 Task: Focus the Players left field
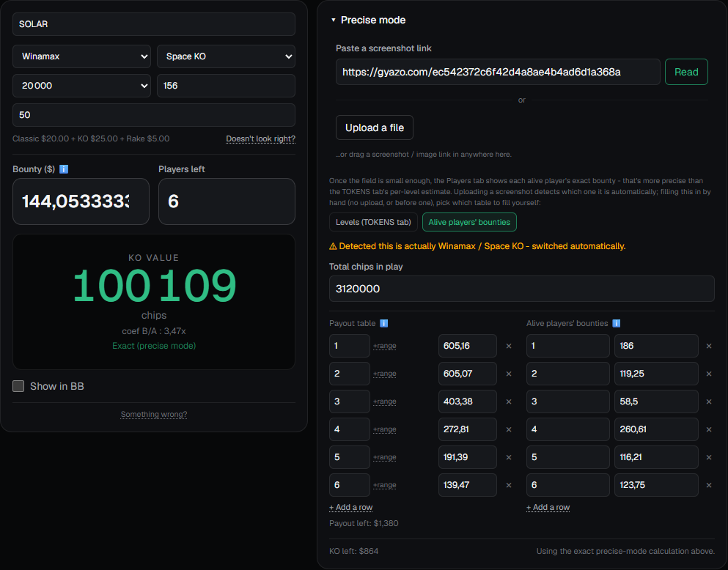click(x=227, y=201)
